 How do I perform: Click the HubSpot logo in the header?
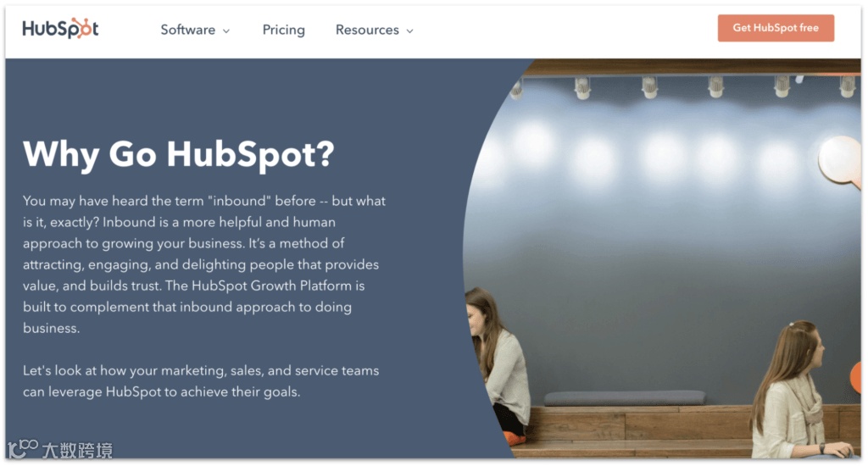click(60, 28)
